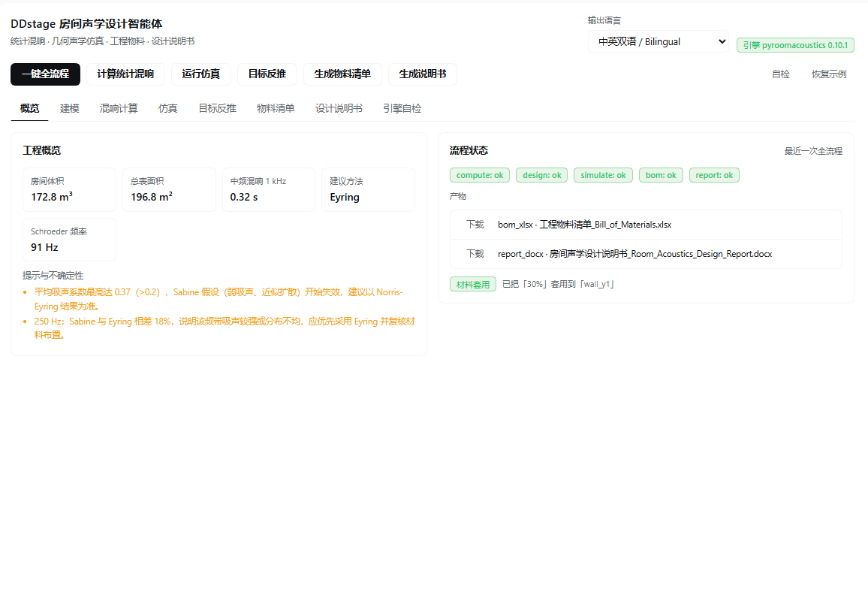The width and height of the screenshot is (868, 610).
Task: Click the 工程概览 heading
Action: pyautogui.click(x=41, y=150)
